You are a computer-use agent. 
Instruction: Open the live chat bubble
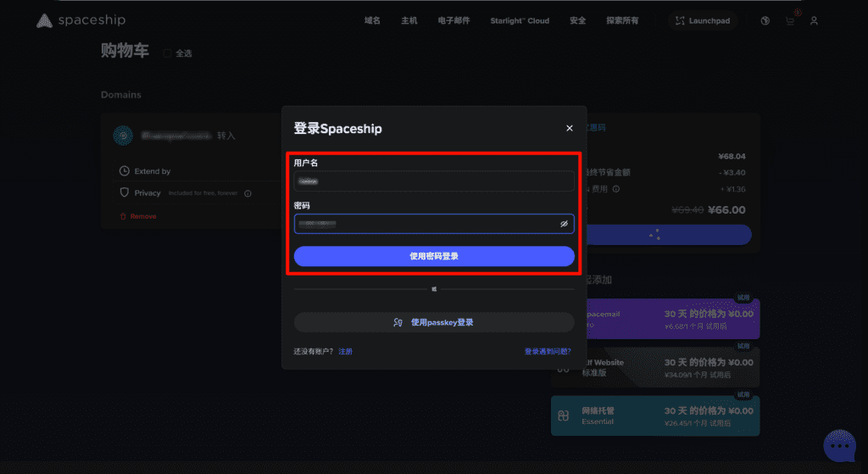point(840,446)
